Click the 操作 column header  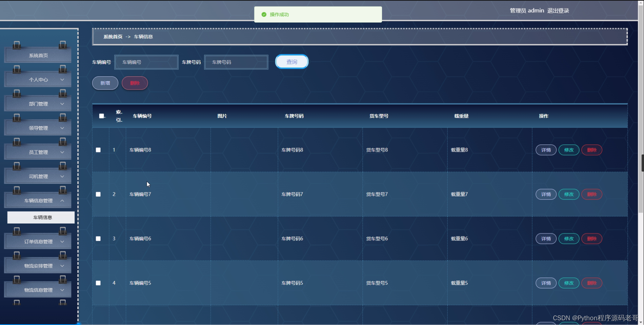(544, 116)
